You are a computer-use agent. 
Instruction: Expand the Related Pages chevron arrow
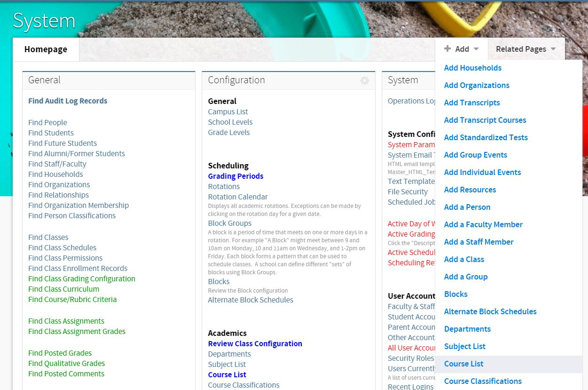pyautogui.click(x=553, y=48)
